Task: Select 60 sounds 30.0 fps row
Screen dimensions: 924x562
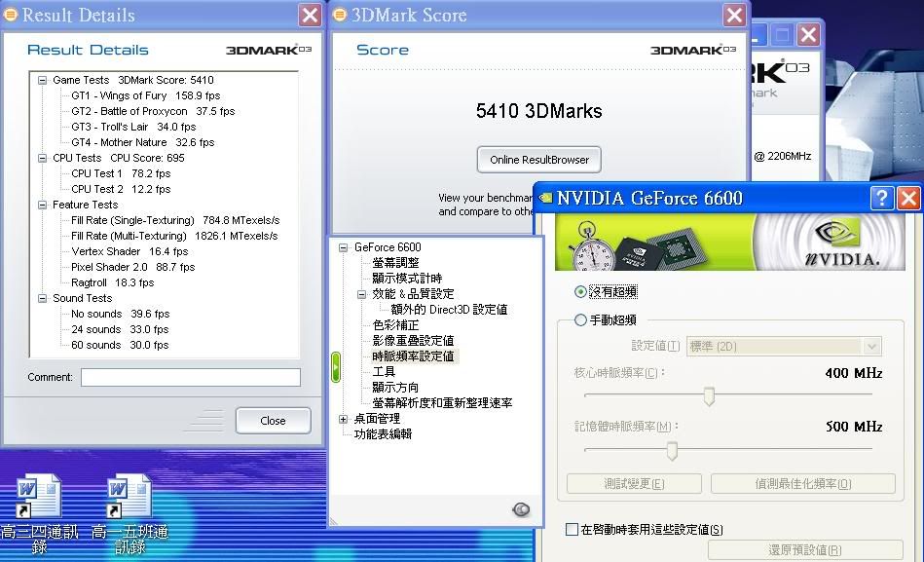Action: (120, 345)
